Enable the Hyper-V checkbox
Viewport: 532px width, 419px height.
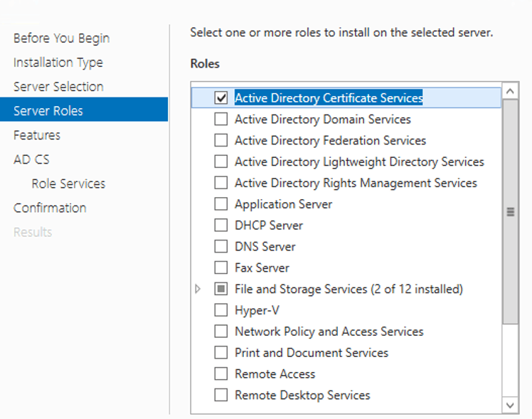(x=221, y=310)
